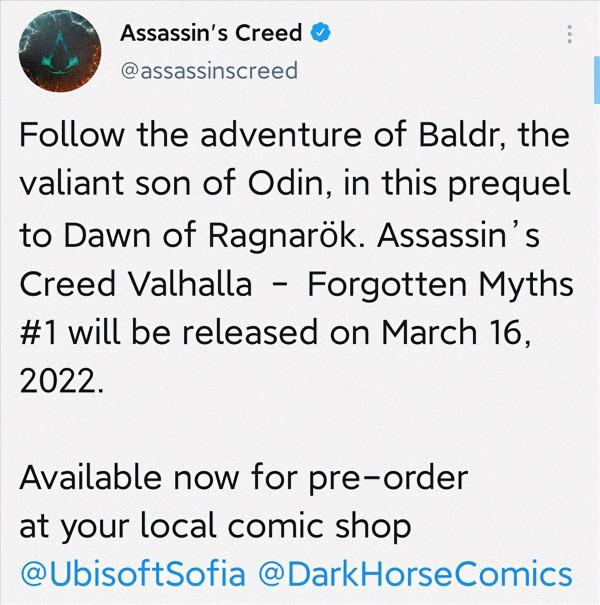Viewport: 600px width, 605px height.
Task: Click the "#1" issue number text
Action: (x=42, y=333)
